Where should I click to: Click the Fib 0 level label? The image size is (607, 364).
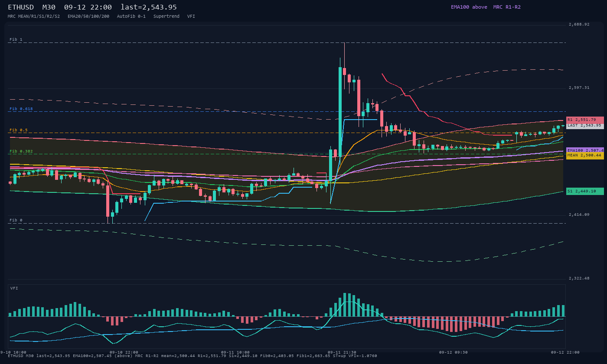click(16, 220)
